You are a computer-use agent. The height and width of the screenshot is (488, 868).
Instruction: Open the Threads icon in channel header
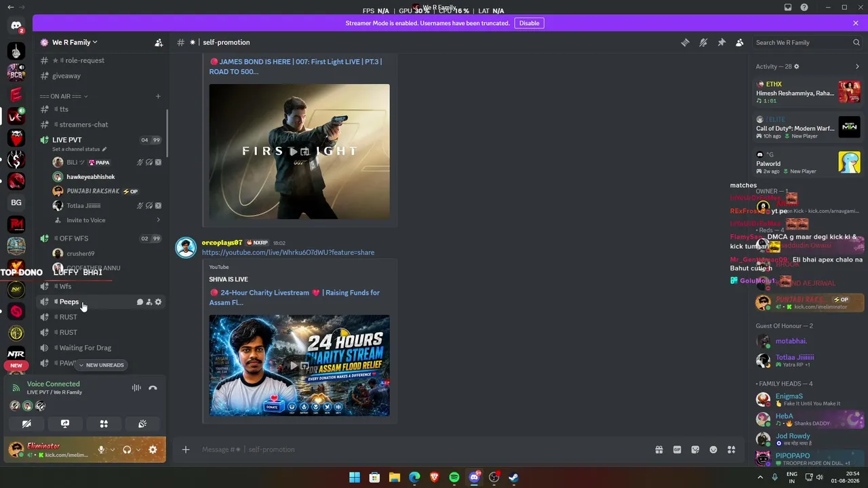click(x=685, y=42)
